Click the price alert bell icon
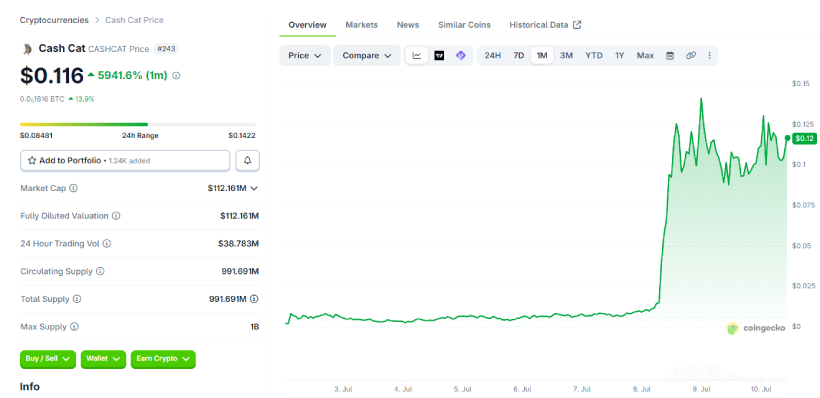 [x=247, y=161]
